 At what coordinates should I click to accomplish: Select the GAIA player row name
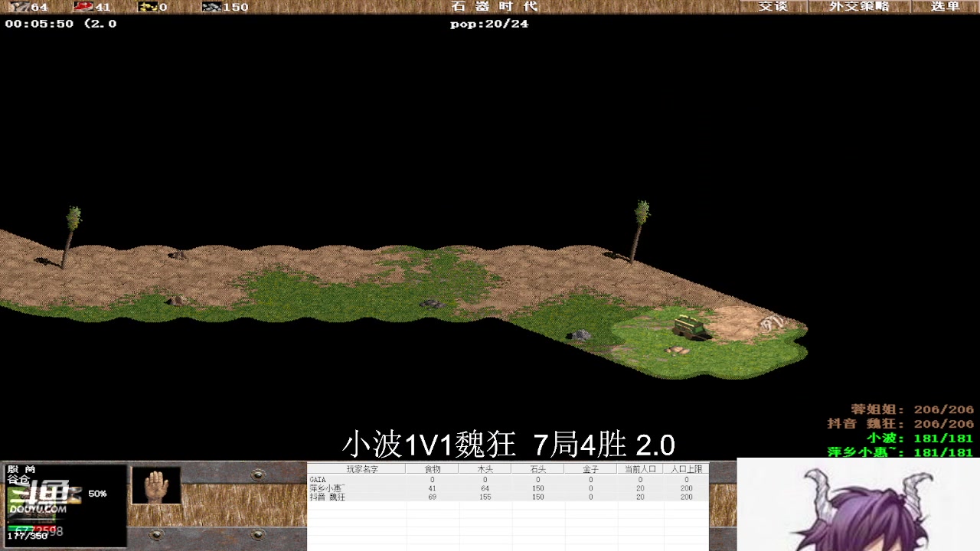coord(317,480)
